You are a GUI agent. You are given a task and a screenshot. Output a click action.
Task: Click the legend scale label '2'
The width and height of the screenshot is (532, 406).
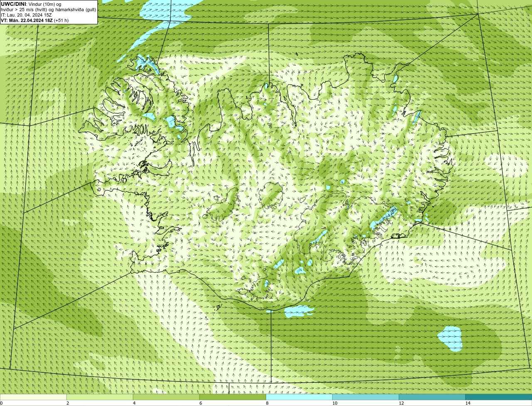[67, 403]
